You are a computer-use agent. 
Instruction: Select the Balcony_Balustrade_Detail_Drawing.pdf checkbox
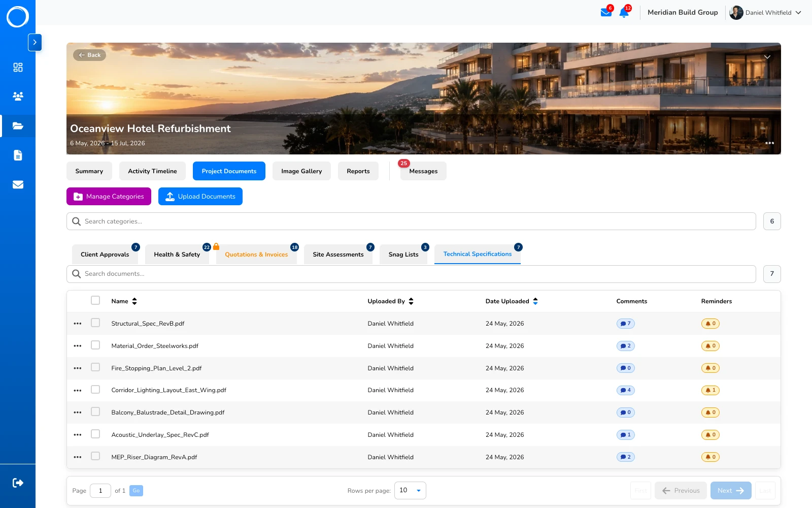95,411
